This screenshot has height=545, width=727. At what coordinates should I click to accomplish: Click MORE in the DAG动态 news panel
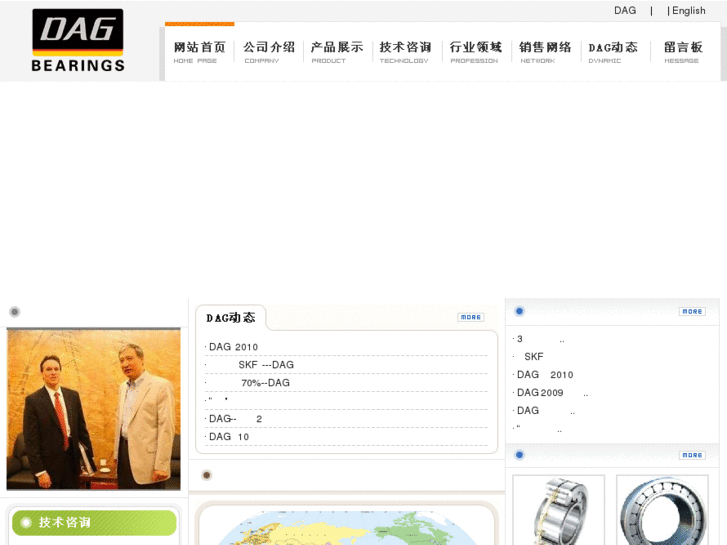click(471, 317)
